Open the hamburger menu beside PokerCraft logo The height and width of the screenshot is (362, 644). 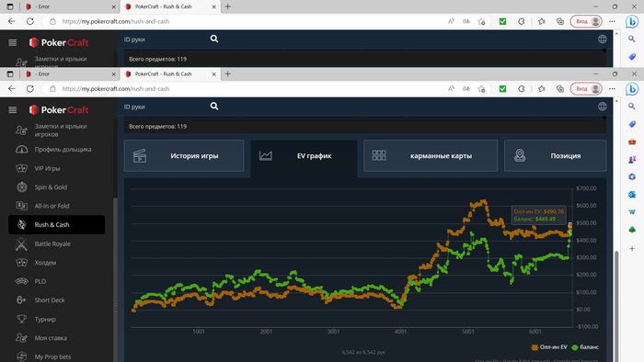point(13,110)
